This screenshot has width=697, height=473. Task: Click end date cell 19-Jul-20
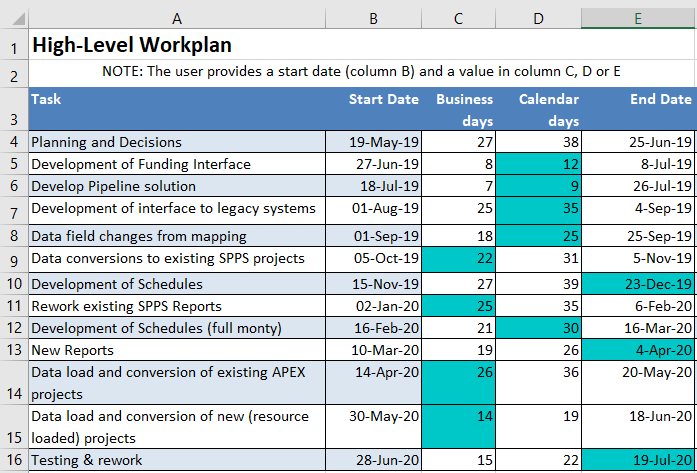(638, 460)
